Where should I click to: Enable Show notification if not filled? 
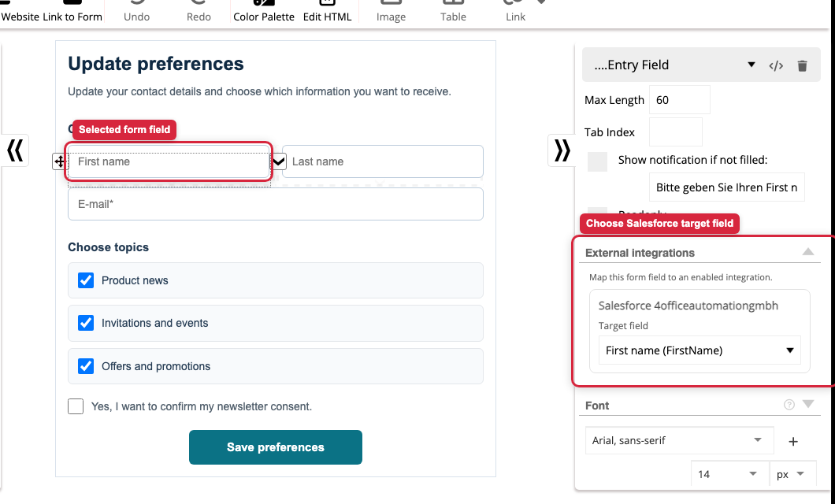[597, 161]
